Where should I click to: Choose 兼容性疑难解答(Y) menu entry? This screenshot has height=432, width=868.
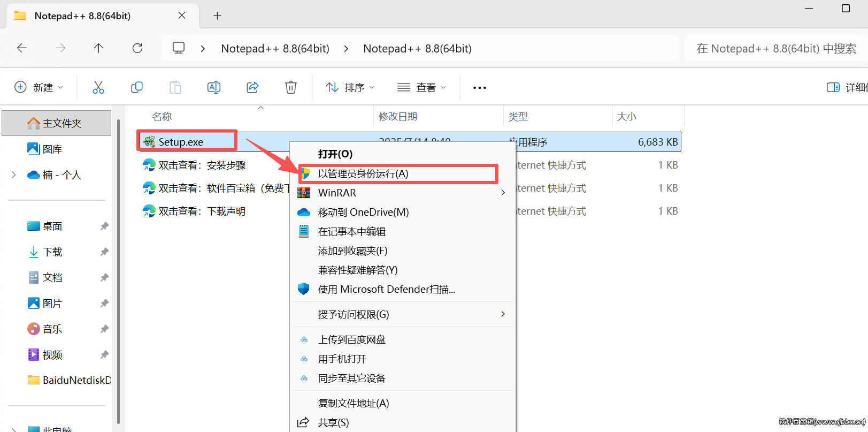(403, 270)
